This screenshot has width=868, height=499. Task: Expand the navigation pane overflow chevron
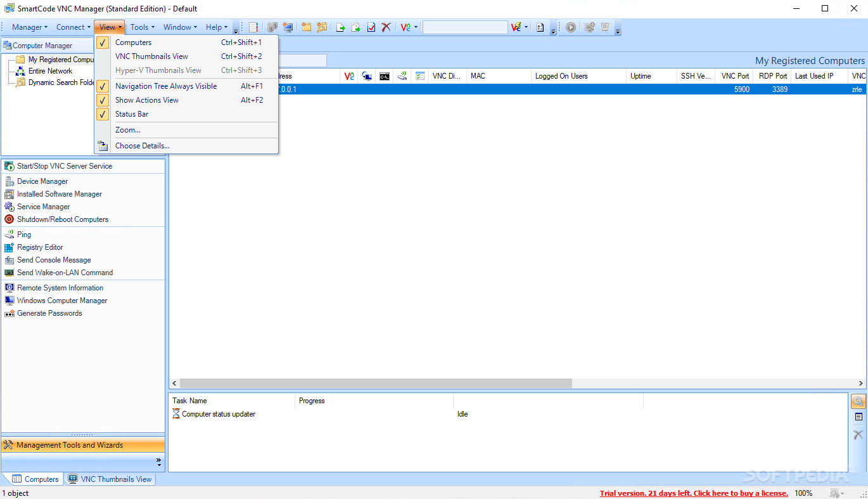(x=158, y=462)
